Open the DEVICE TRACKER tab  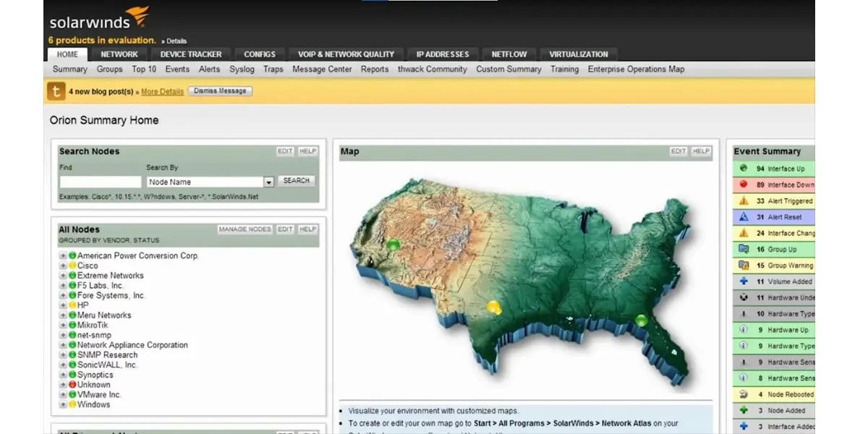[191, 54]
